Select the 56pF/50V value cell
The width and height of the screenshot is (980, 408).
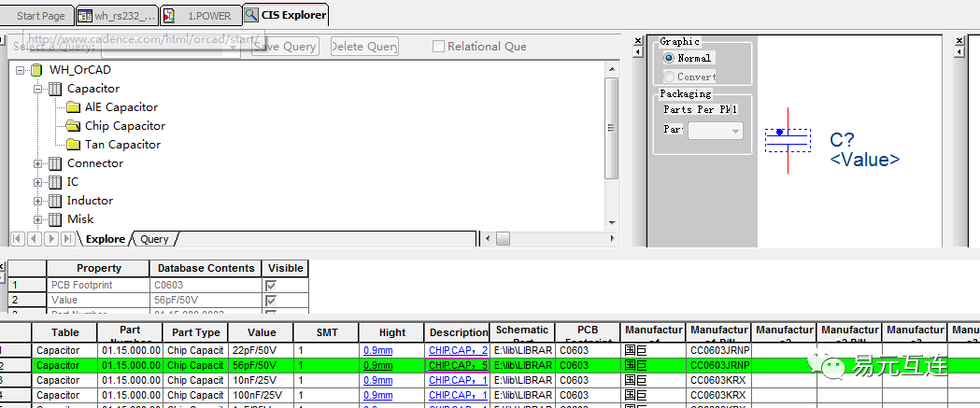click(x=261, y=365)
